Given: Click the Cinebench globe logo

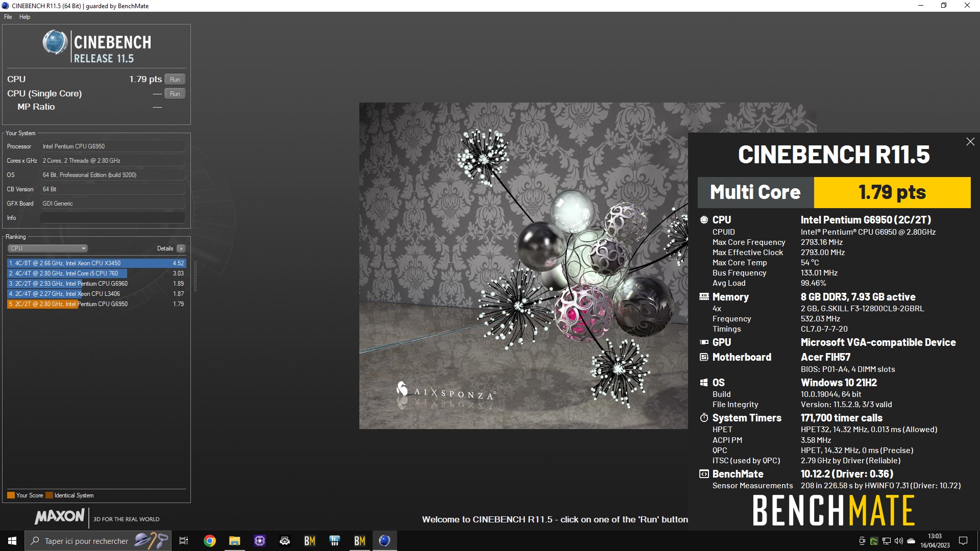Looking at the screenshot, I should (x=55, y=42).
